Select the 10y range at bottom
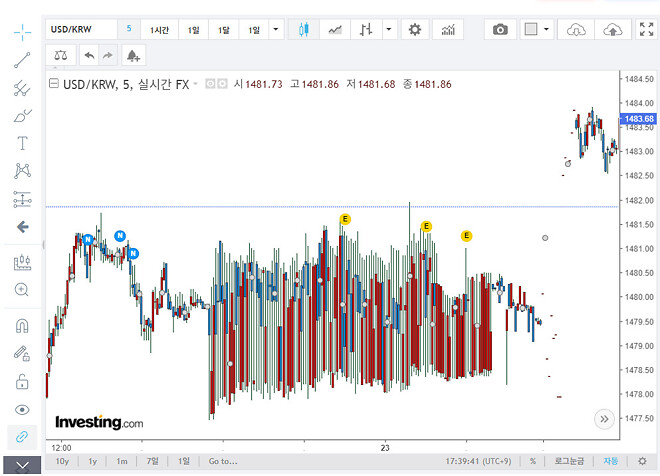Image resolution: width=660 pixels, height=476 pixels. pos(62,461)
